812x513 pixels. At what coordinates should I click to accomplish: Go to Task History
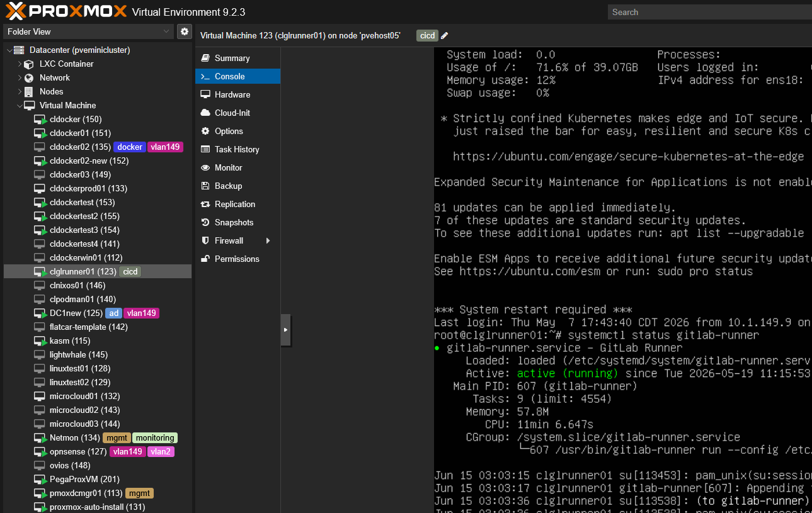237,149
